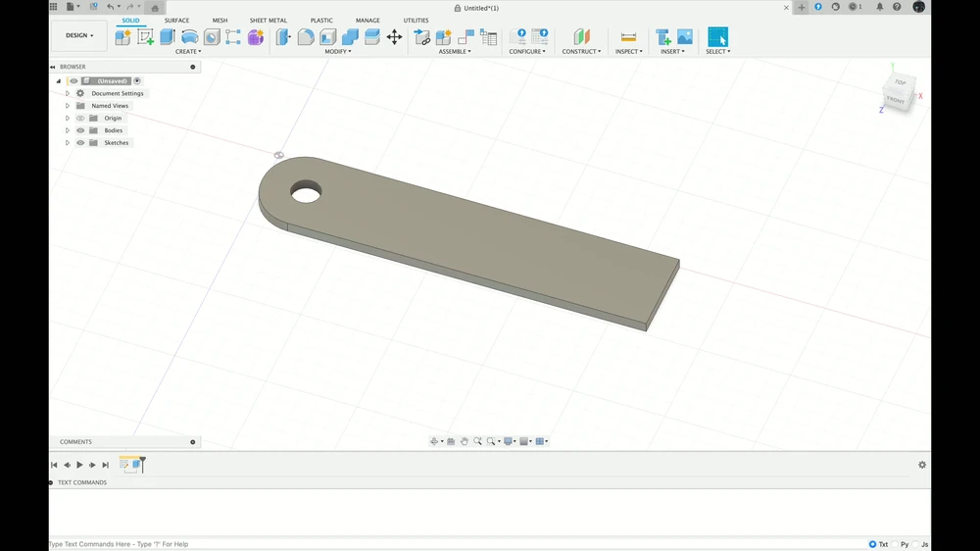
Task: Start a new sketch with Create Sketch
Action: coord(145,37)
